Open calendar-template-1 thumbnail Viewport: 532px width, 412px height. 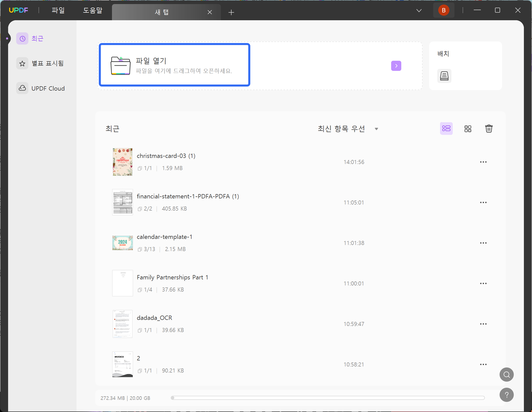click(123, 243)
